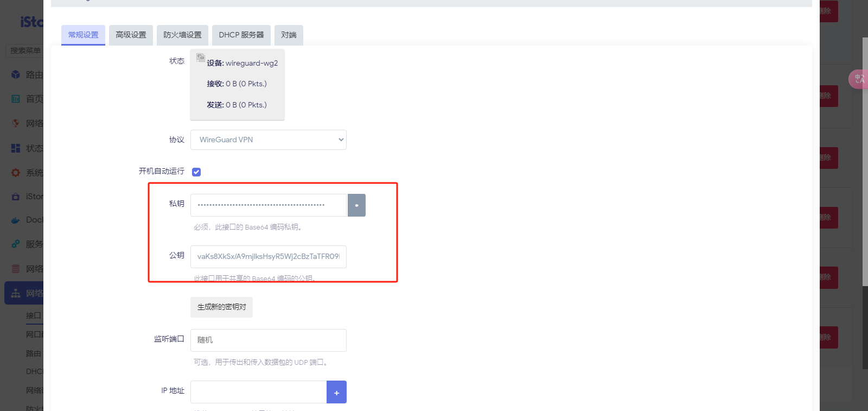The height and width of the screenshot is (411, 868).
Task: Reveal the private key with asterisk button
Action: point(356,205)
